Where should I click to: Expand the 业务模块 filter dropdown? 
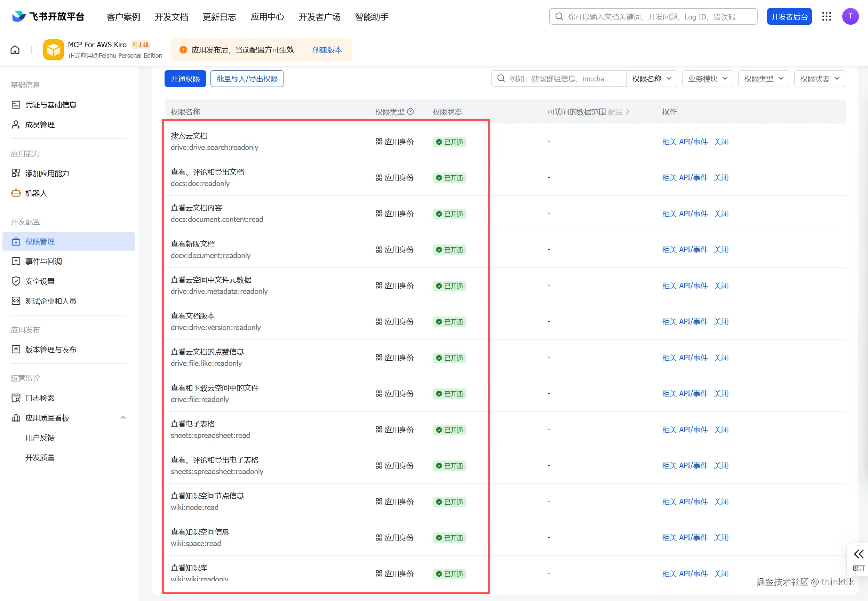pos(708,79)
